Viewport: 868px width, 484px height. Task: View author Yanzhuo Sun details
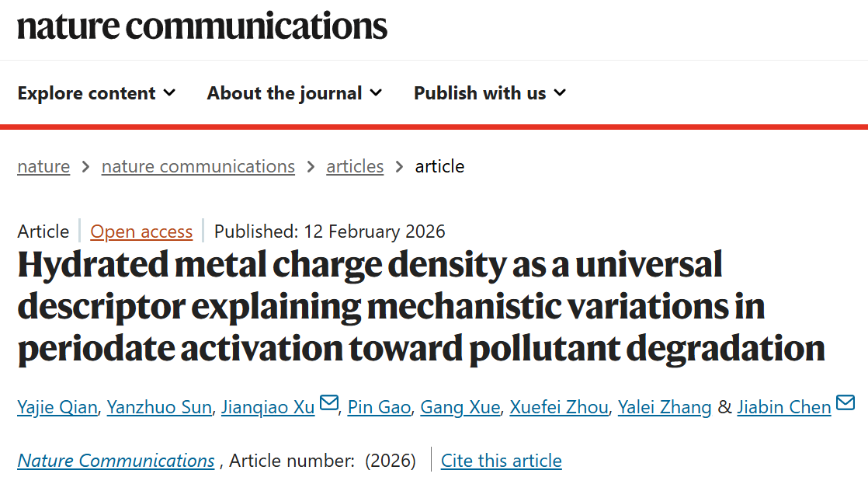[x=159, y=407]
